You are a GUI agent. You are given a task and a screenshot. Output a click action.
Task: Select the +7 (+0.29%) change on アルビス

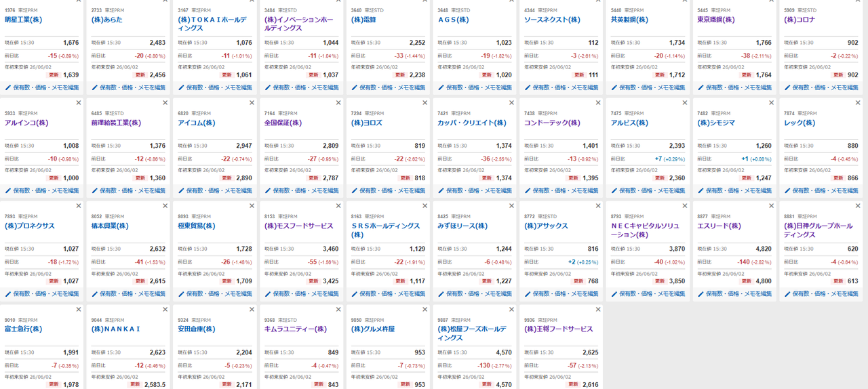[670, 159]
